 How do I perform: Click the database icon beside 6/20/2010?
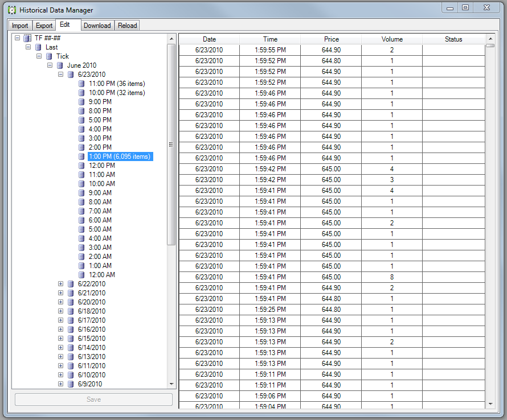click(x=71, y=302)
